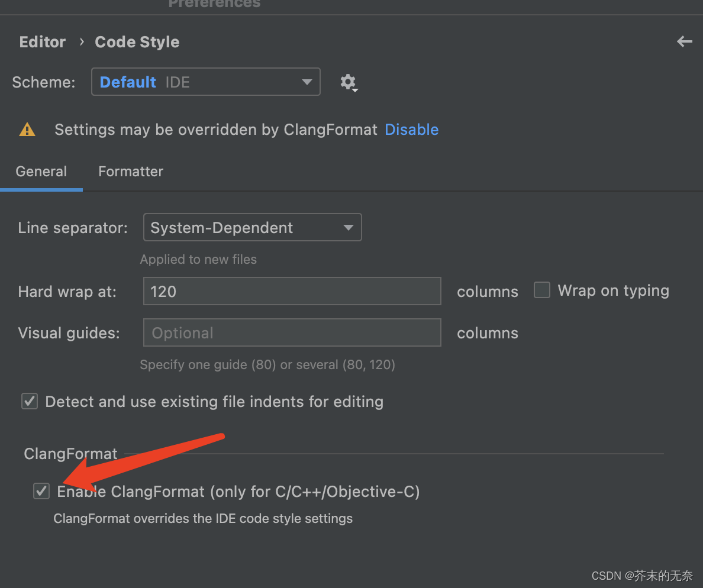The image size is (703, 588).
Task: Click the Default IDE selector chevron
Action: click(307, 82)
